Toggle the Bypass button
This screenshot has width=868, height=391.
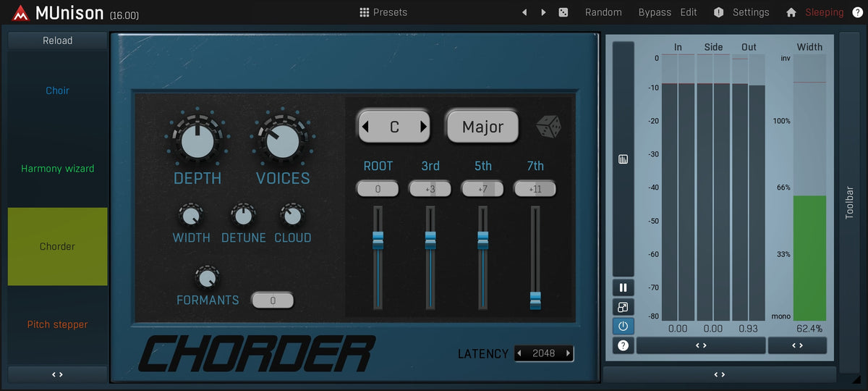[655, 12]
